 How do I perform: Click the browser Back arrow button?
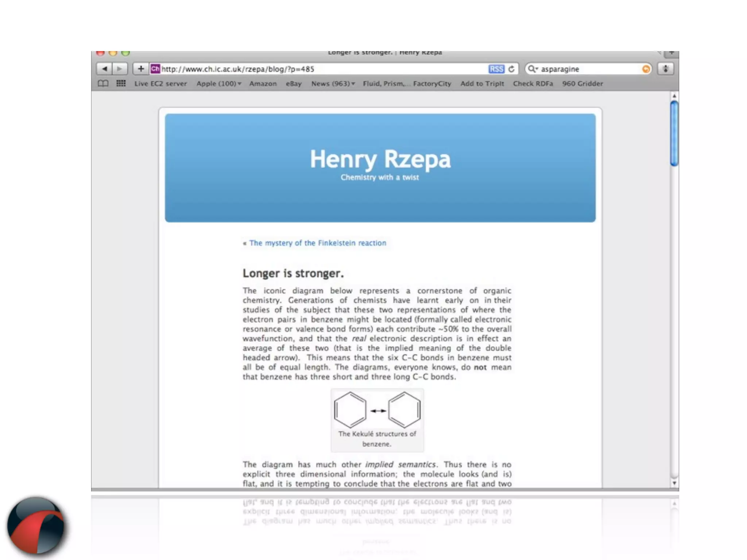click(x=104, y=69)
